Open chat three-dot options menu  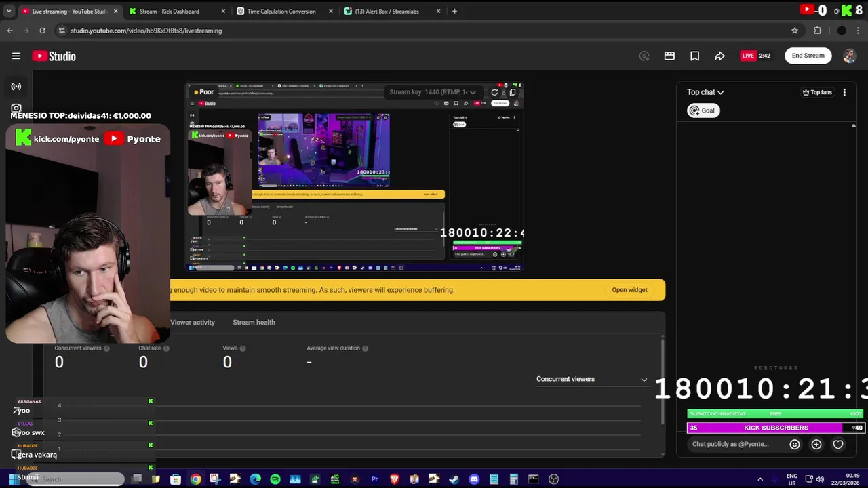pos(844,92)
